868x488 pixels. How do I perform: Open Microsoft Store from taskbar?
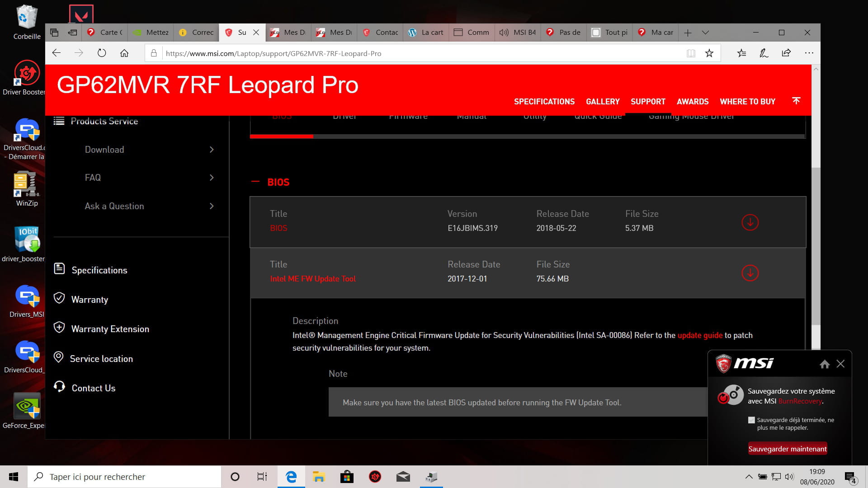click(x=347, y=477)
